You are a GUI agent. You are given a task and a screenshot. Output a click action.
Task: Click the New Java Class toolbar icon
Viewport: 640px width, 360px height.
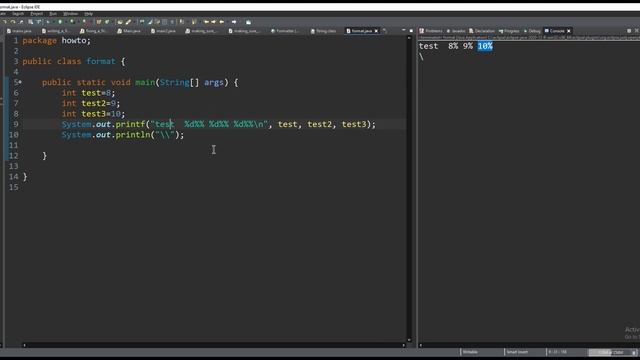pyautogui.click(x=107, y=22)
